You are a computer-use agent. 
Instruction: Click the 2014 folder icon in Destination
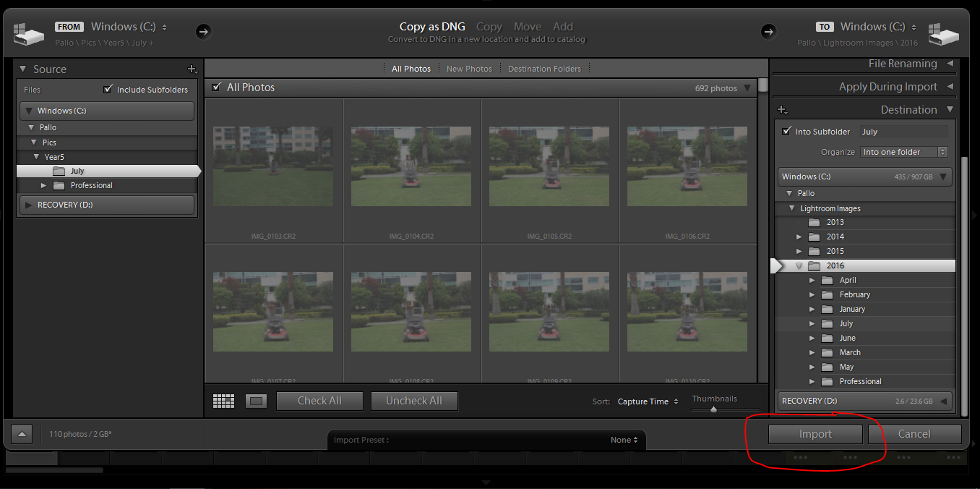pyautogui.click(x=814, y=237)
